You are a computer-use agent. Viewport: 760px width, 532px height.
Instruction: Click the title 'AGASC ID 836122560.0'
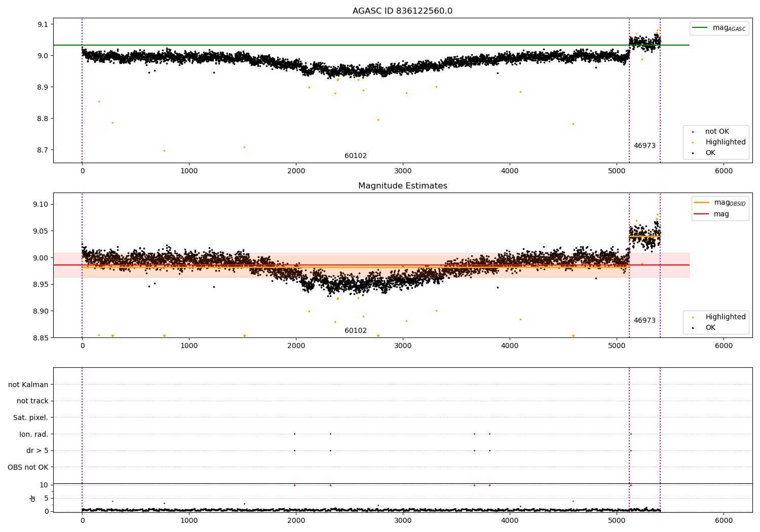(402, 11)
